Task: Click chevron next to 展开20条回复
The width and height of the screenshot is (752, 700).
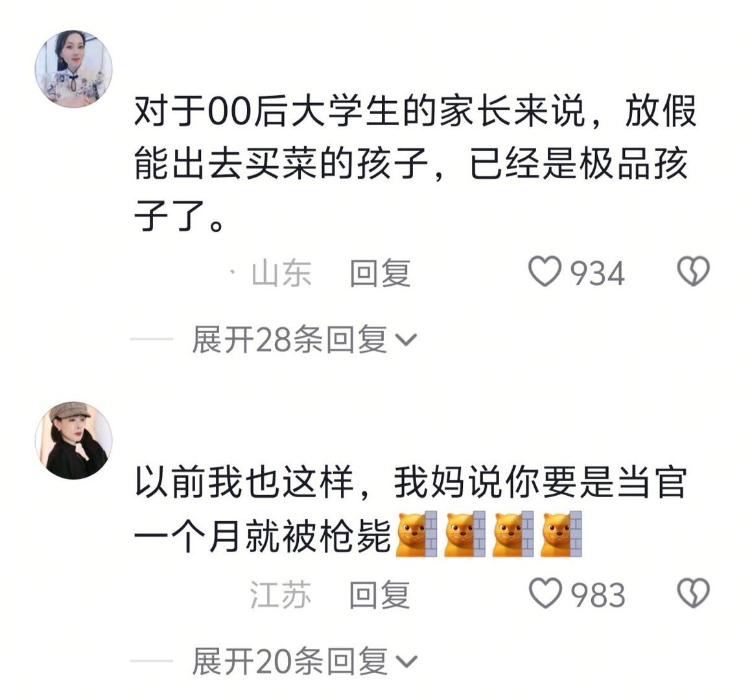Action: [x=406, y=662]
